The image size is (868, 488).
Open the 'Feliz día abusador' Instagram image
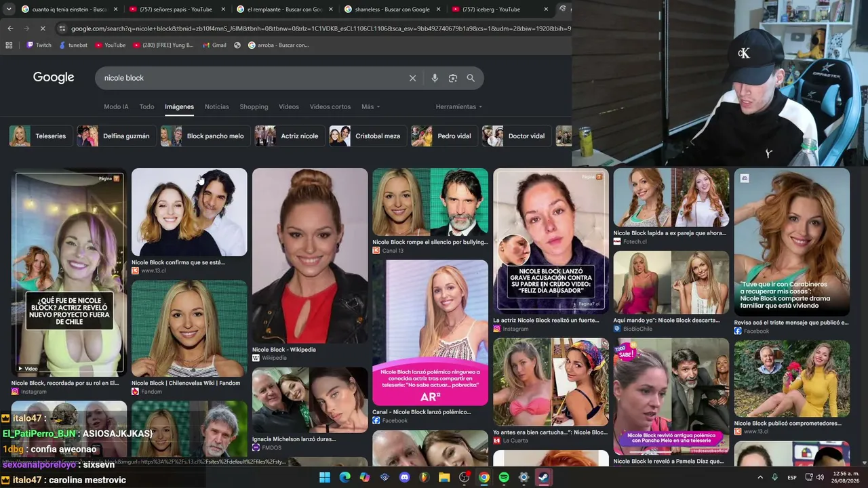pyautogui.click(x=551, y=240)
